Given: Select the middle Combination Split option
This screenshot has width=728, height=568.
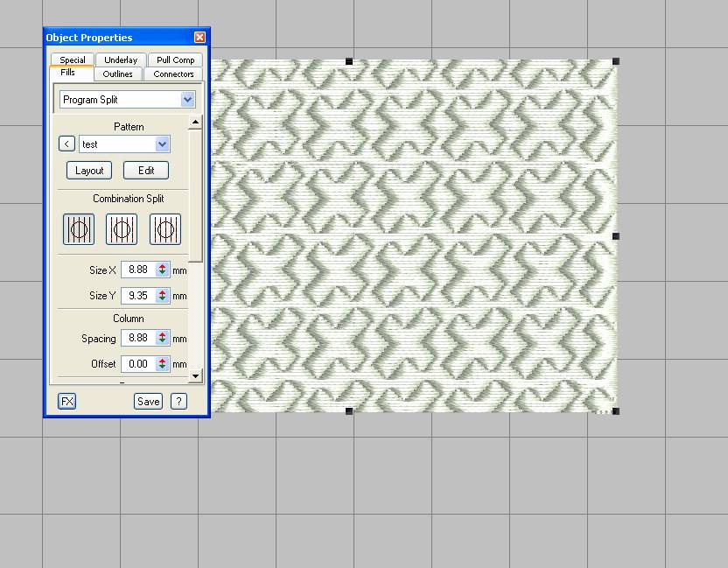Looking at the screenshot, I should (x=122, y=229).
